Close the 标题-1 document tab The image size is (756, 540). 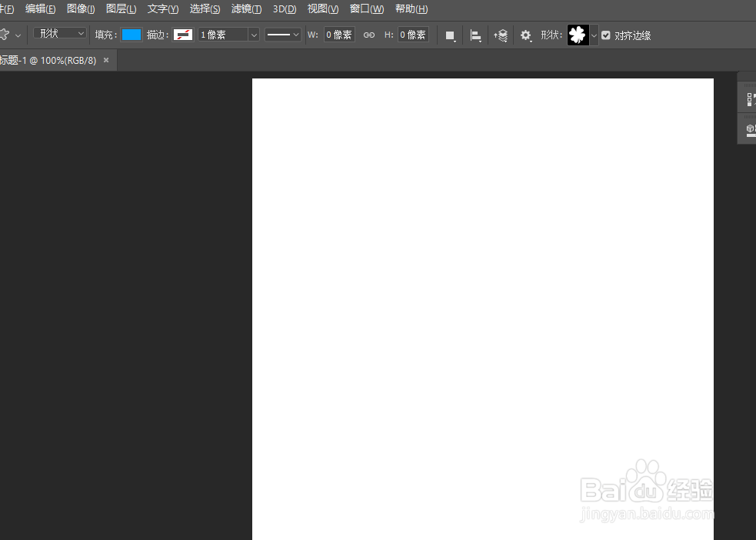pos(106,60)
